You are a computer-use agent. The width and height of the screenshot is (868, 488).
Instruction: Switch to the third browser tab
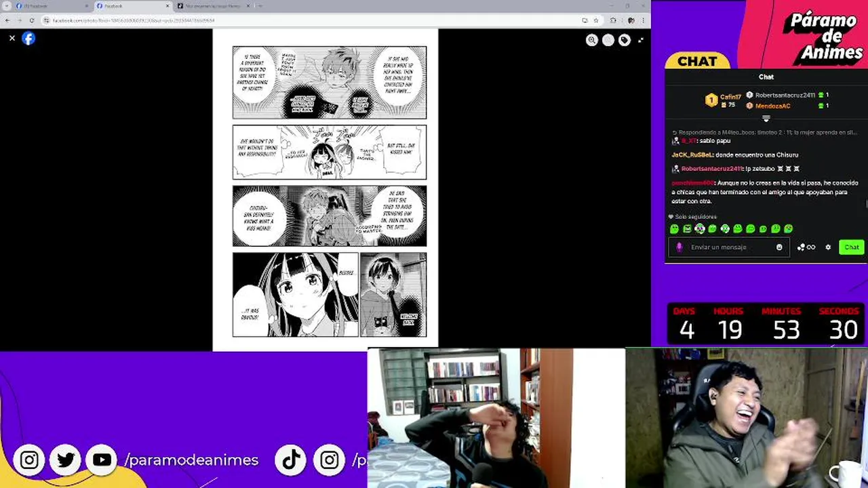tap(212, 6)
